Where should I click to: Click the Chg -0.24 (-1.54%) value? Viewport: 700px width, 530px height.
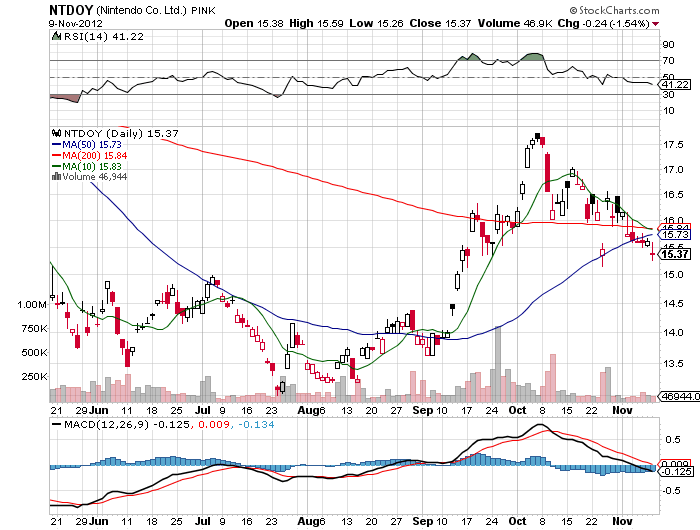604,23
